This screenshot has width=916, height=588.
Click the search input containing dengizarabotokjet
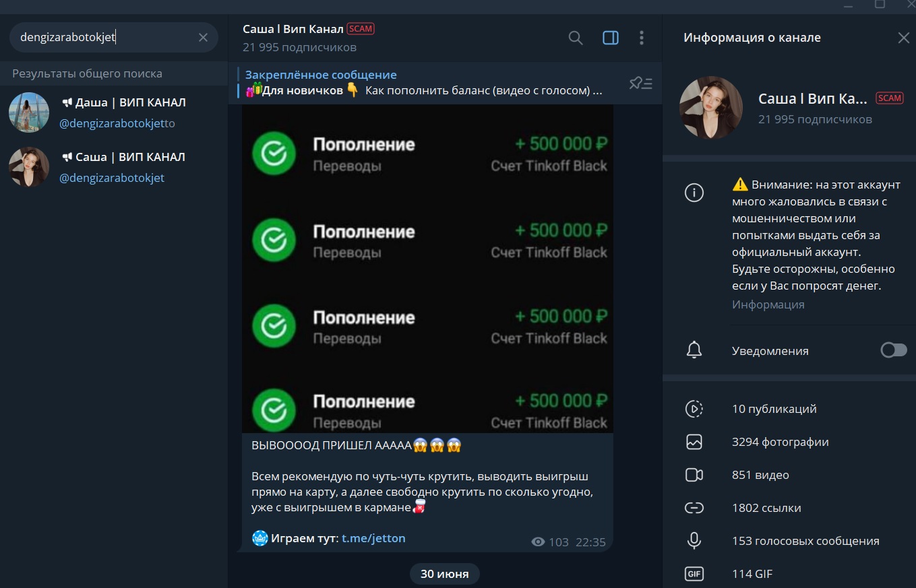click(114, 38)
